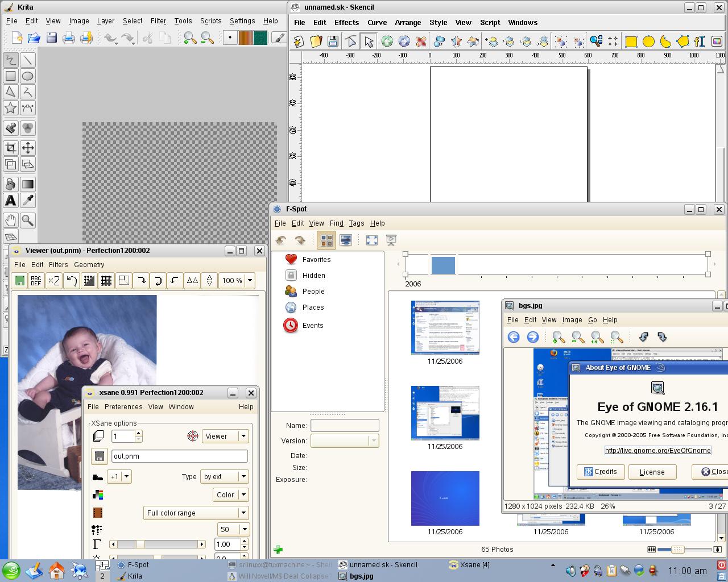Screen dimensions: 728x582
Task: Toggle Krita's line tool button
Action: 27,60
